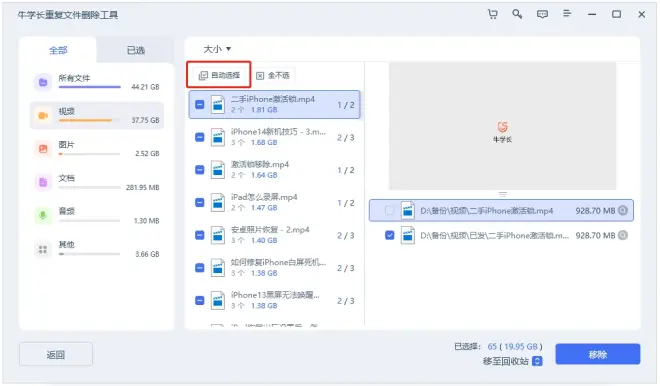This screenshot has height=386, width=660.
Task: Click video file icon of 如何修复iPhone白屏死机
Action: click(x=218, y=268)
